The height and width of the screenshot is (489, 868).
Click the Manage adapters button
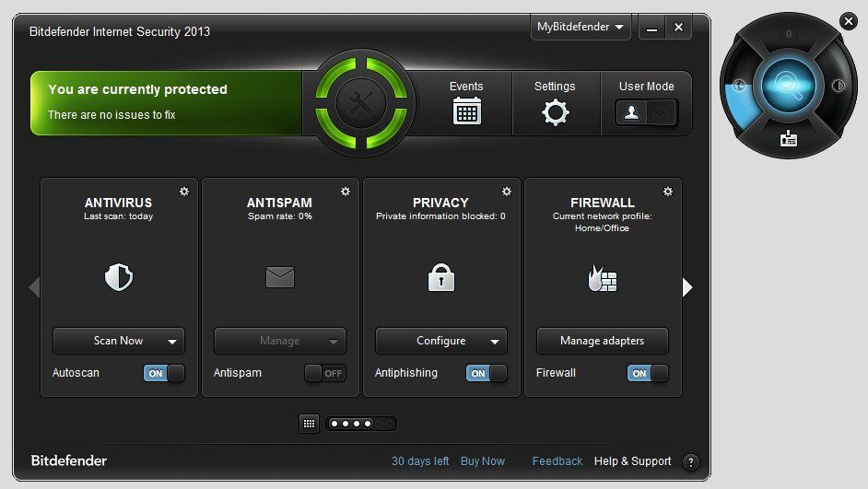tap(603, 341)
